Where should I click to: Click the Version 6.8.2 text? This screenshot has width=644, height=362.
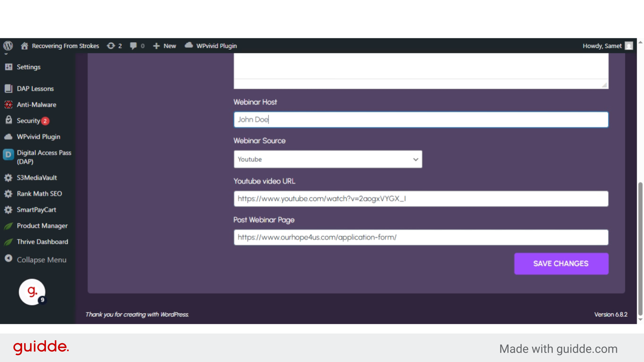(x=611, y=314)
